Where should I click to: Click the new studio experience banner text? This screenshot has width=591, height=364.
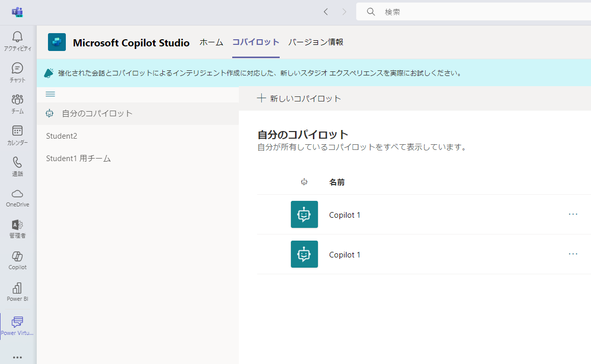[x=260, y=73]
